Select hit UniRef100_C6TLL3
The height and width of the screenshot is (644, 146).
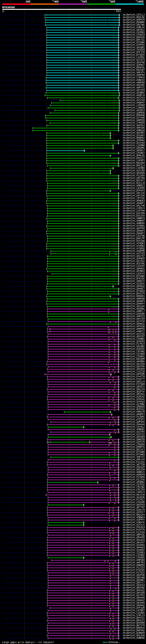[x=134, y=15]
